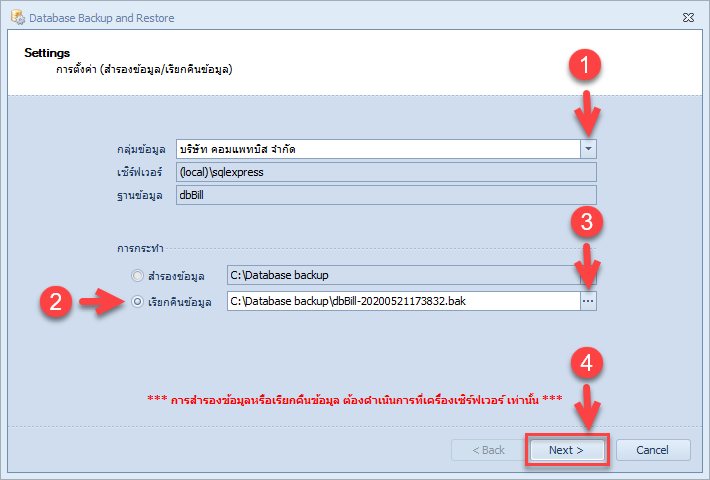Screen dimensions: 710x480
Task: Click the red step 2 marker
Action: (56, 302)
